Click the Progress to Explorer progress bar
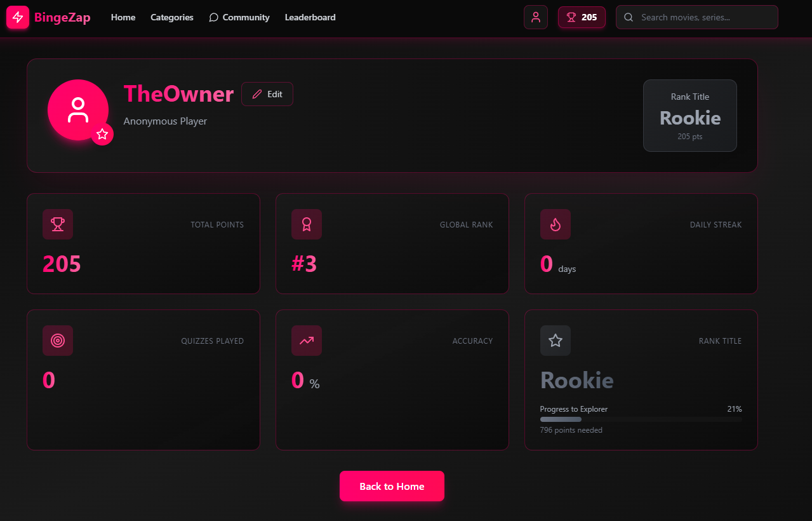Viewport: 812px width, 521px height. pyautogui.click(x=641, y=419)
